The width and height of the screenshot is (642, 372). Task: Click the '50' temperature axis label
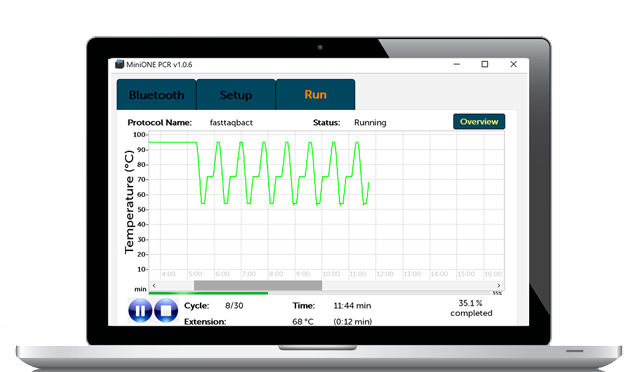[141, 210]
